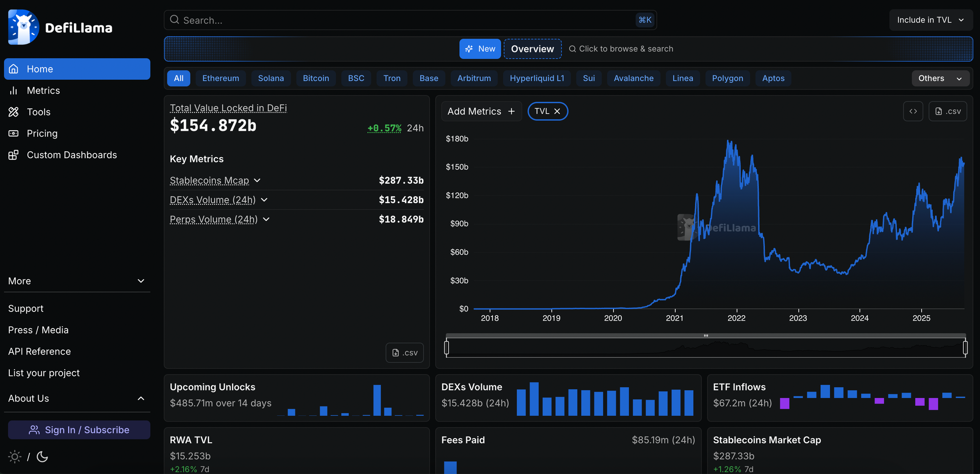Viewport: 980px width, 474px height.
Task: Filter by Polygon chain
Action: 728,78
